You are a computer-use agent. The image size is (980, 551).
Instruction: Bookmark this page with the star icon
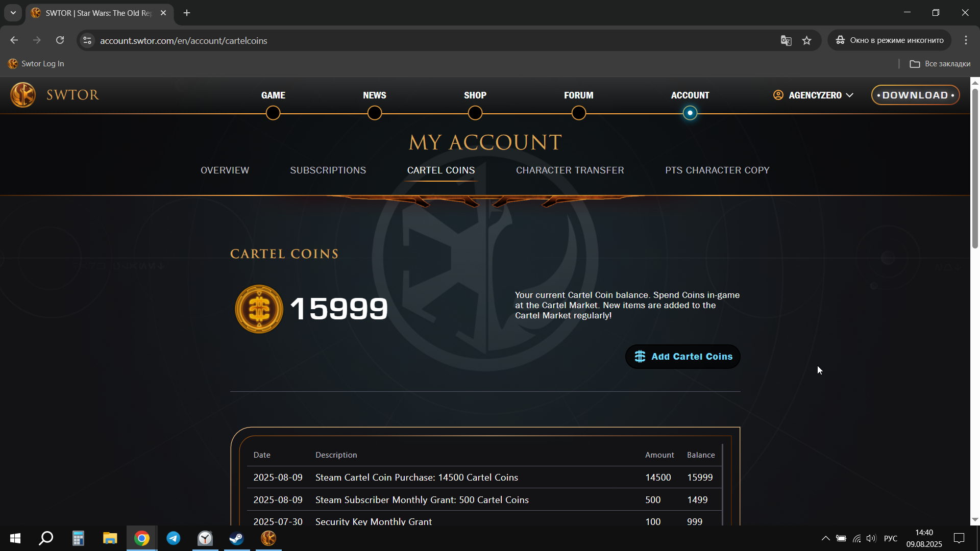point(806,40)
